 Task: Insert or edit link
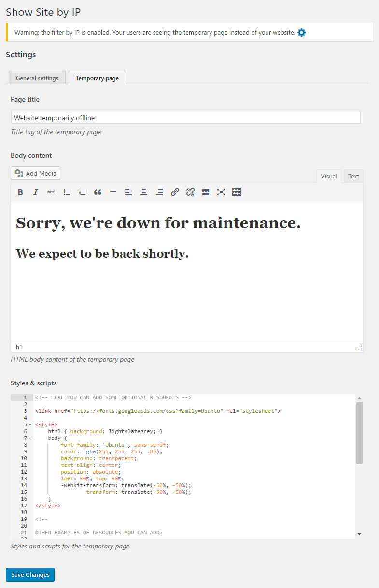click(175, 192)
